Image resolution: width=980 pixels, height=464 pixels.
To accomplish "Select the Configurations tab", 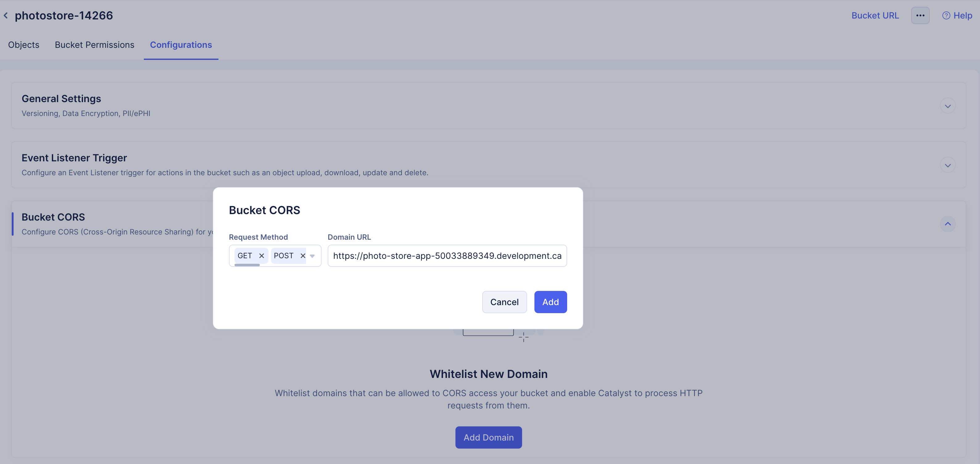I will pyautogui.click(x=181, y=45).
